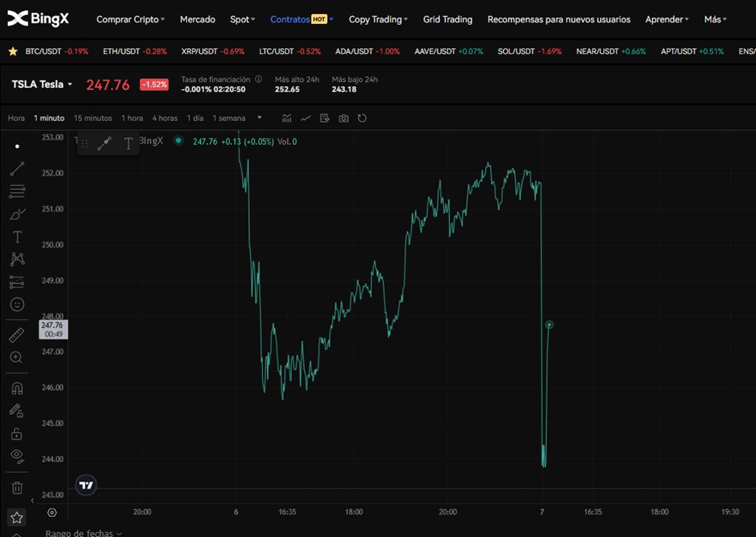Click the -1.52% change badge

154,84
